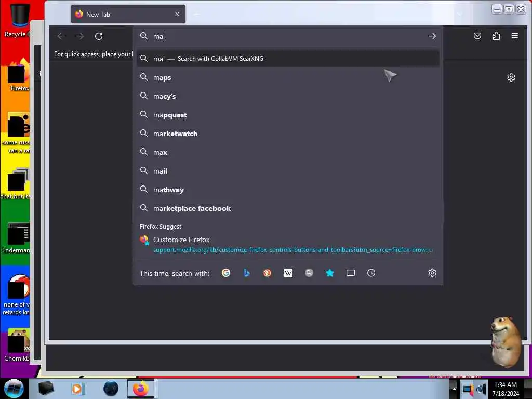Screen dimensions: 532x399
Task: Select the New Tab tab
Action: (128, 14)
